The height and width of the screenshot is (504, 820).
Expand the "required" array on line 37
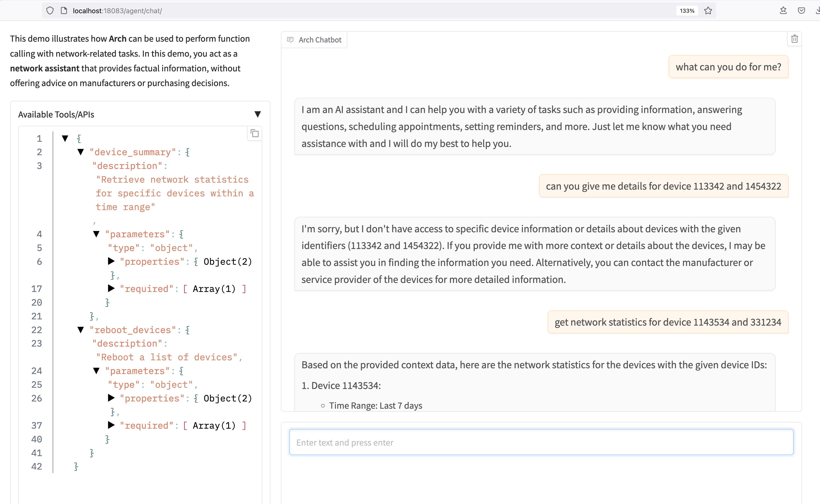click(x=111, y=425)
